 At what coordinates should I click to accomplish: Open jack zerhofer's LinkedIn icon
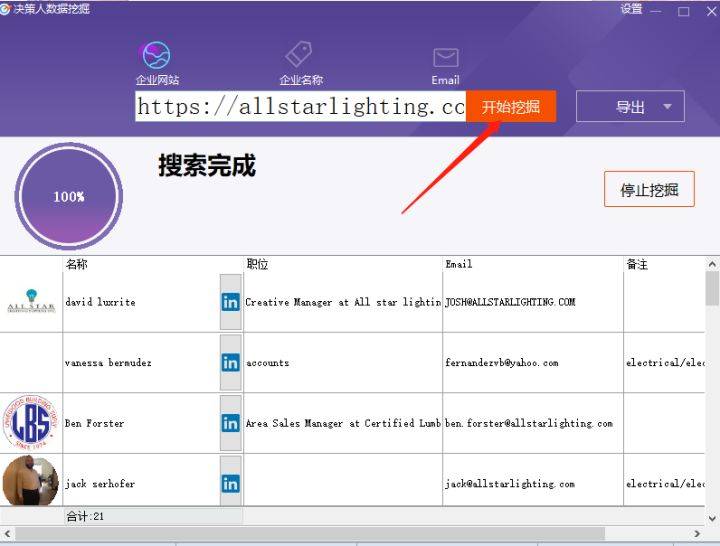[230, 484]
